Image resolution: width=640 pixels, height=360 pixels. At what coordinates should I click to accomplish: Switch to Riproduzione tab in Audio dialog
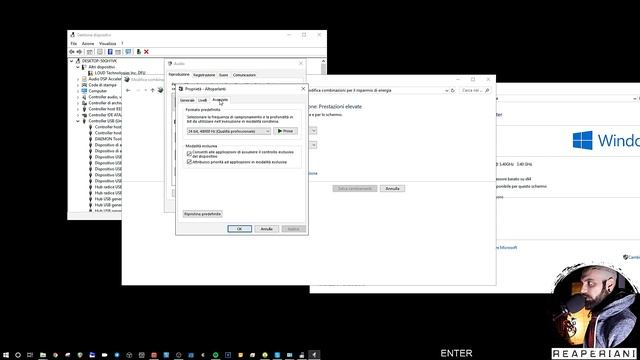pos(179,75)
